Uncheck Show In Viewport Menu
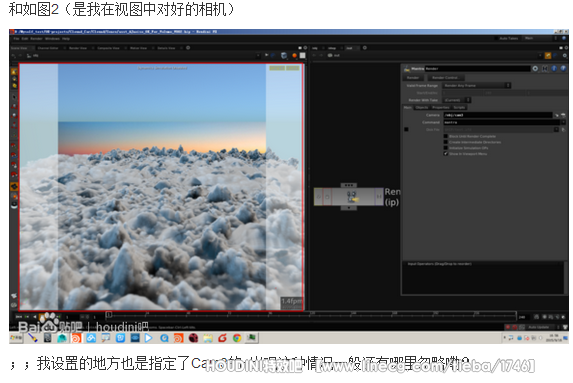 (445, 154)
